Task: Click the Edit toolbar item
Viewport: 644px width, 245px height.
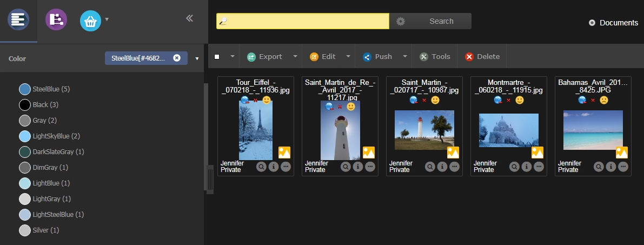Action: point(323,57)
